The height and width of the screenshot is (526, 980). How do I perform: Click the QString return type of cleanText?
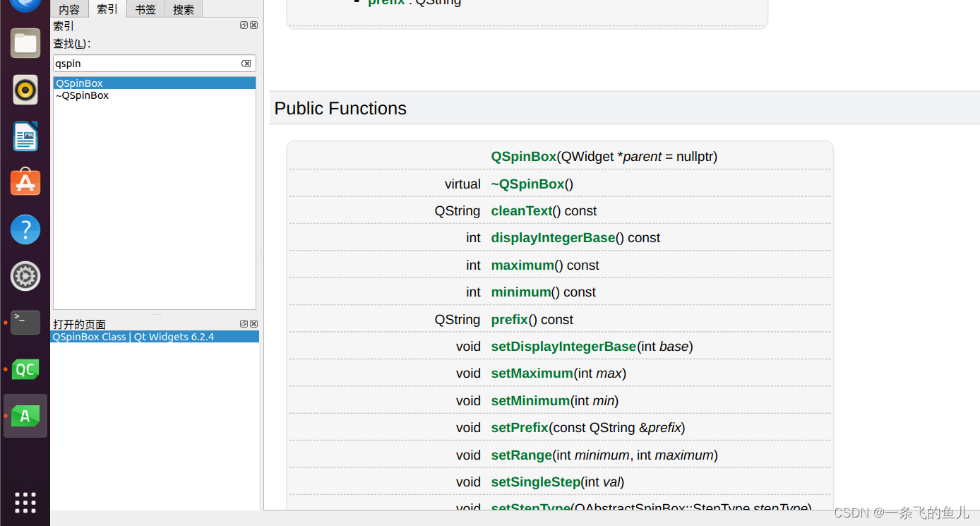pos(458,211)
